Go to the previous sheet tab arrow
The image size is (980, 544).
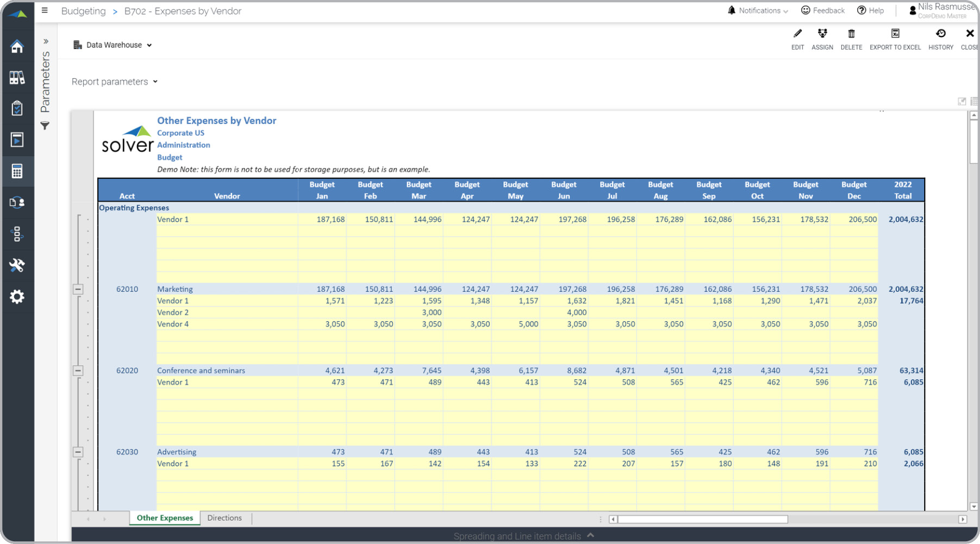88,519
